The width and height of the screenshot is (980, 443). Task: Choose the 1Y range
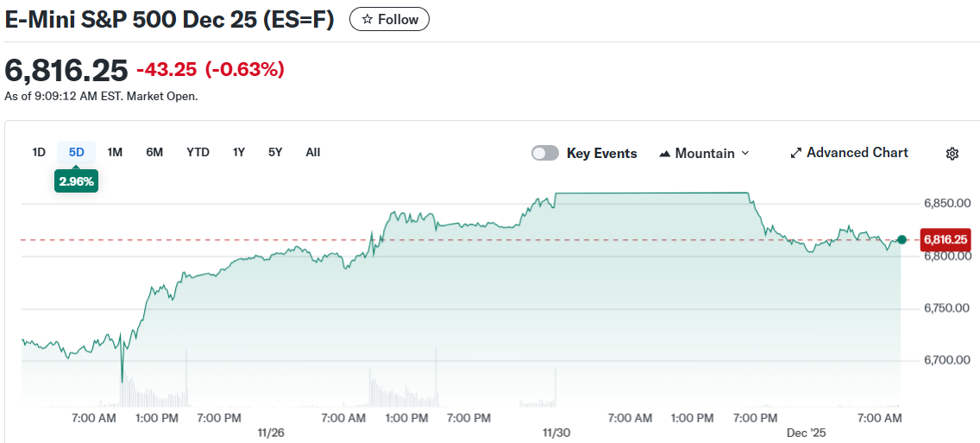tap(239, 152)
